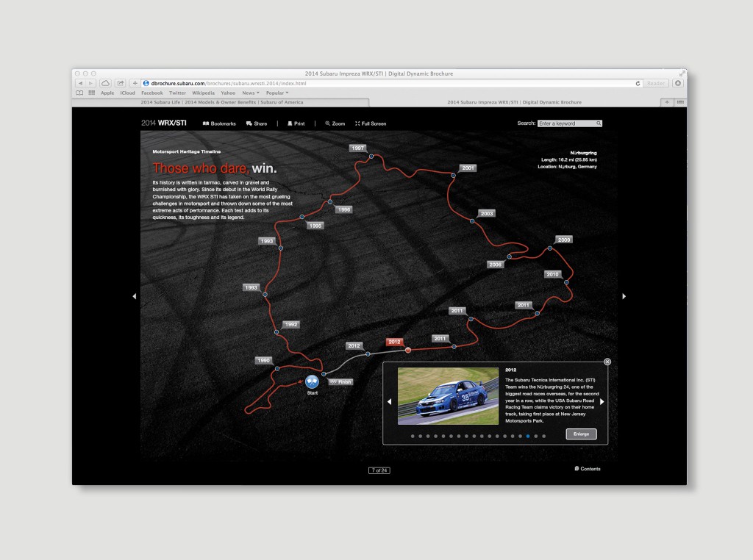Select the 2009 timeline marker
Screen dimensions: 753x560
tap(564, 240)
